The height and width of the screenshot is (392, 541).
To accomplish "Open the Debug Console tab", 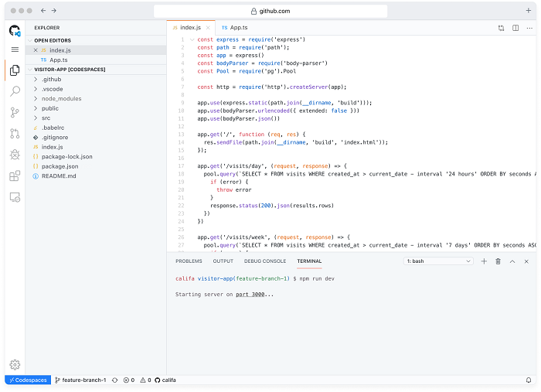I will pos(265,261).
